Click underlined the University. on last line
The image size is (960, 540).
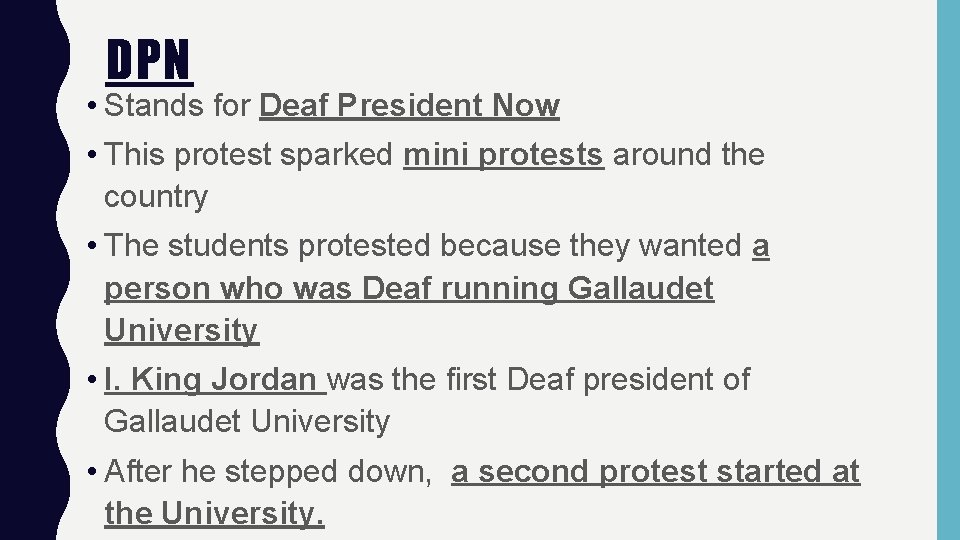point(214,514)
